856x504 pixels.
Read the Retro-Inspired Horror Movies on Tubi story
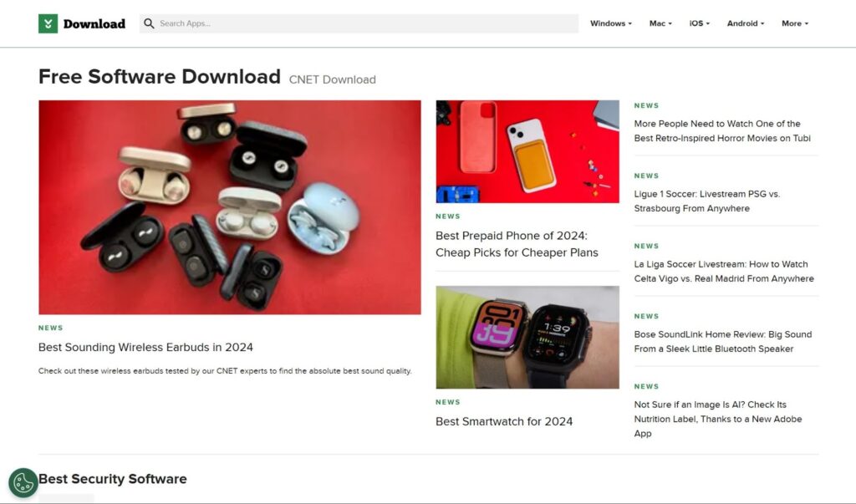point(722,131)
